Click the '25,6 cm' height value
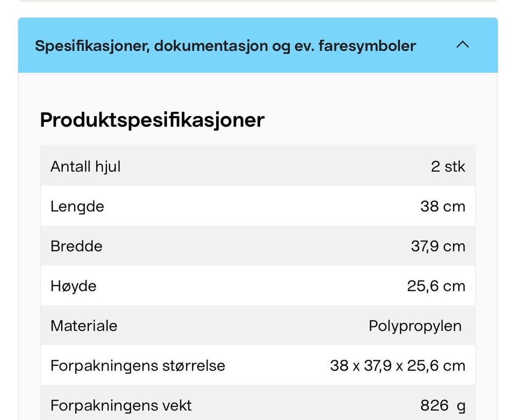This screenshot has height=420, width=516. (x=436, y=286)
